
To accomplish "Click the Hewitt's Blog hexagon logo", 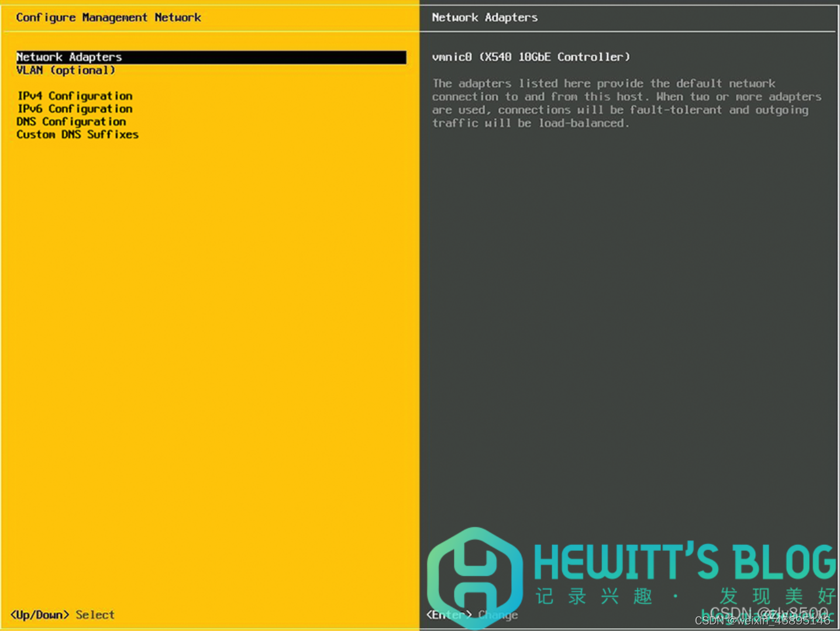I will tap(475, 576).
